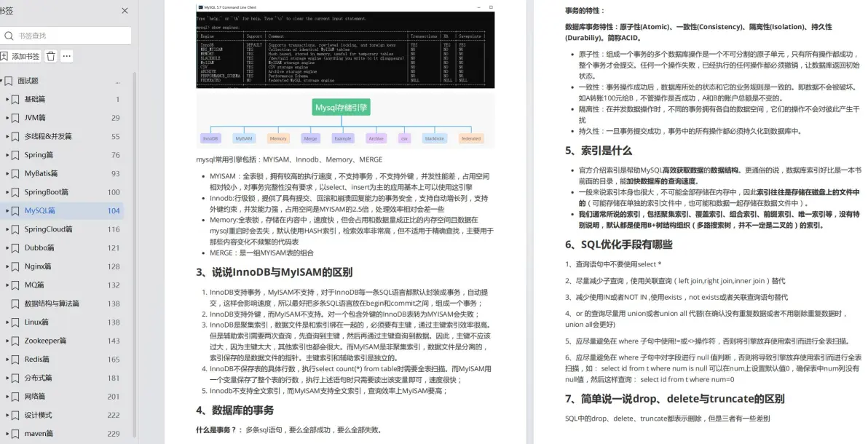Viewport: 868px width, 444px height.
Task: Jump to the Dubbo篇 bookmark label
Action: 39,248
